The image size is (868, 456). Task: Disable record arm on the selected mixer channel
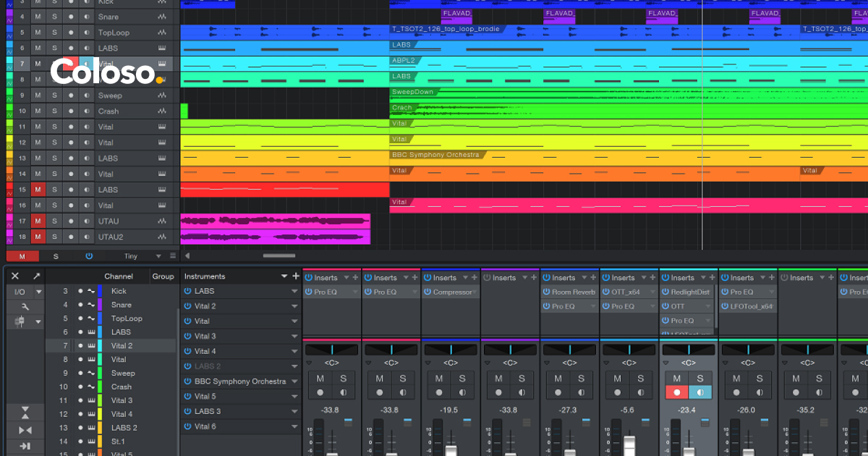click(x=676, y=392)
